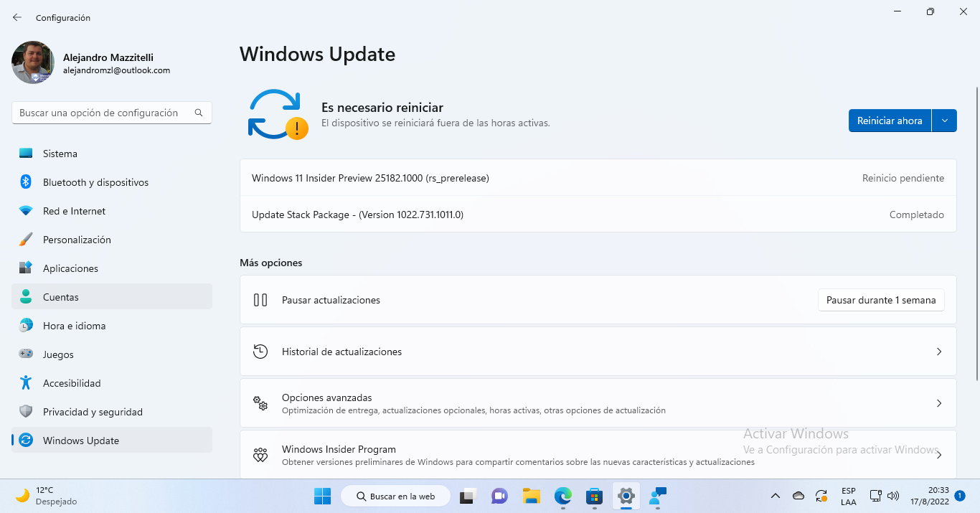
Task: Click the Juegos controller icon
Action: [26, 354]
